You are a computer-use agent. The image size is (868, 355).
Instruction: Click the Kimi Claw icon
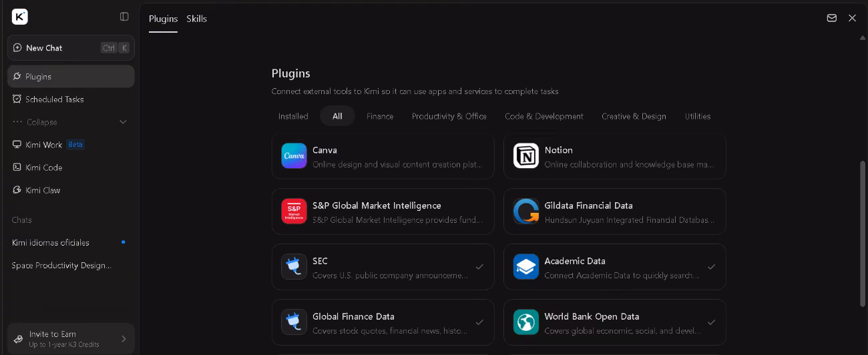pos(17,190)
